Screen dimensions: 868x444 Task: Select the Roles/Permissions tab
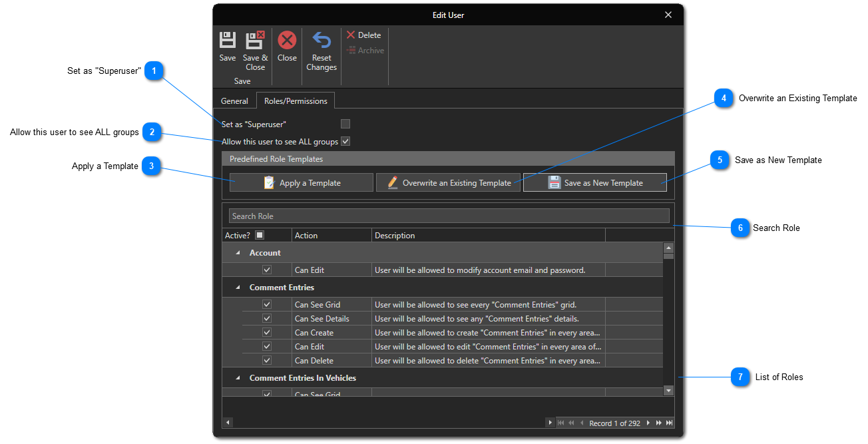click(x=296, y=101)
